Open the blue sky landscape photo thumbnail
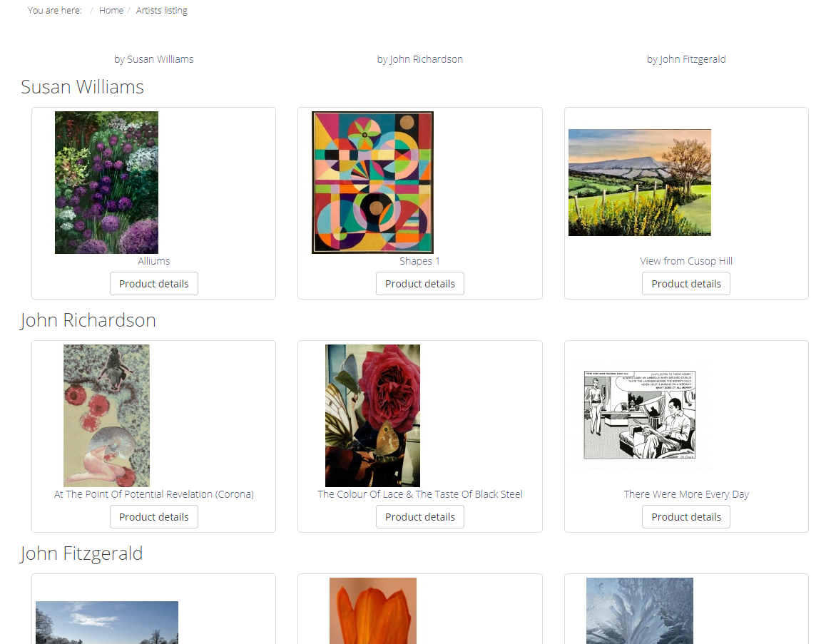The height and width of the screenshot is (644, 836). [x=106, y=623]
